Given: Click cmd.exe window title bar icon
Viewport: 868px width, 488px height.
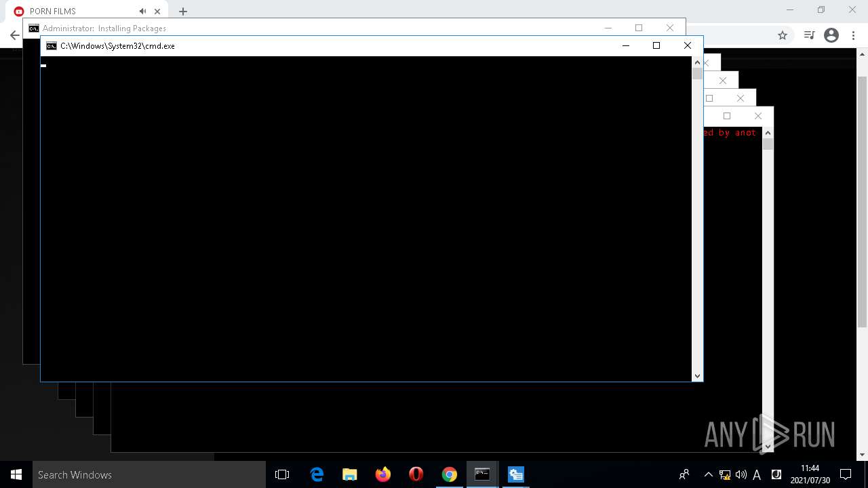Looking at the screenshot, I should click(x=52, y=46).
